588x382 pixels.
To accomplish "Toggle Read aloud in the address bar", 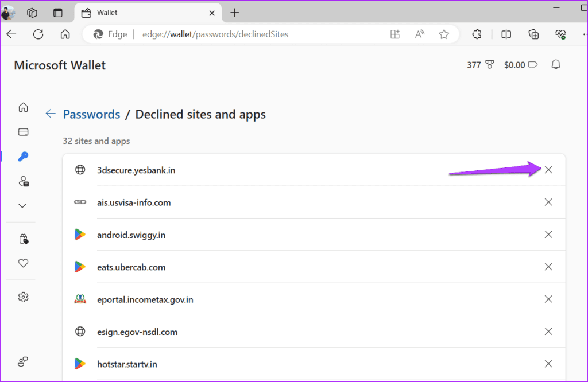I will click(x=419, y=34).
